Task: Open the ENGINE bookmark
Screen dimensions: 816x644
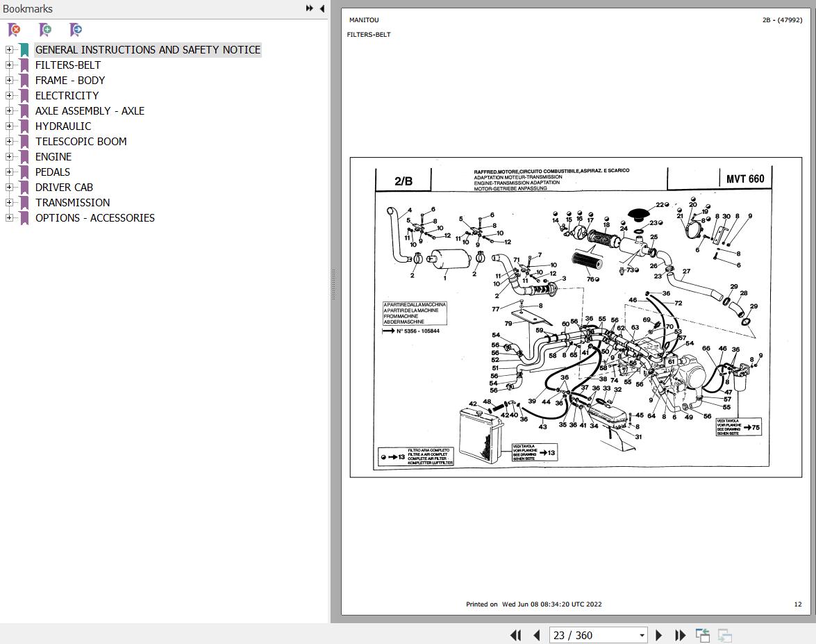Action: tap(53, 157)
